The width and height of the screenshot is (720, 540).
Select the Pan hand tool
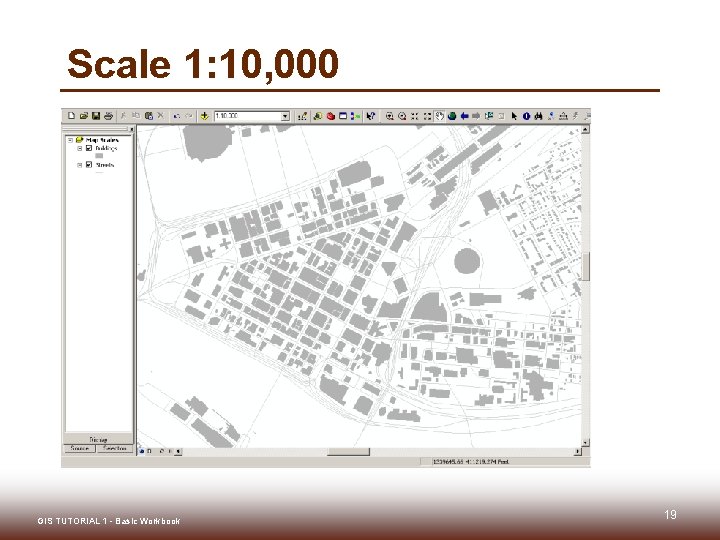tap(439, 116)
